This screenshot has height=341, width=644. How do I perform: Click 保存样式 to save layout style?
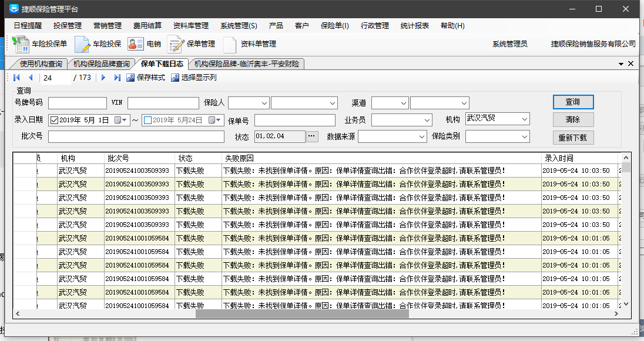coord(146,78)
